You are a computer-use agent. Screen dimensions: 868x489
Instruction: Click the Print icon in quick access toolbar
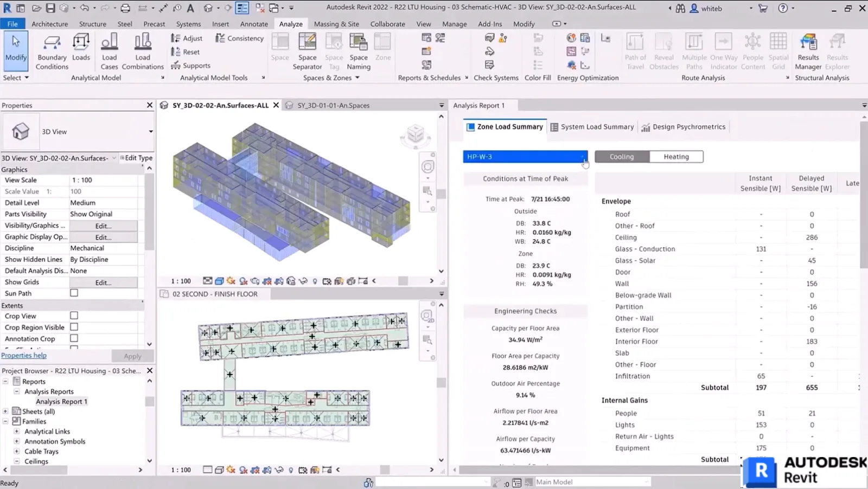click(x=125, y=8)
